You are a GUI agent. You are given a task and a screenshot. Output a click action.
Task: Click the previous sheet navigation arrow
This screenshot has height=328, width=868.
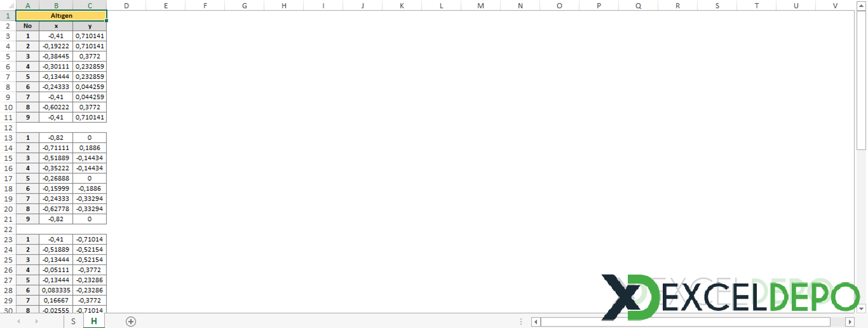(18, 322)
